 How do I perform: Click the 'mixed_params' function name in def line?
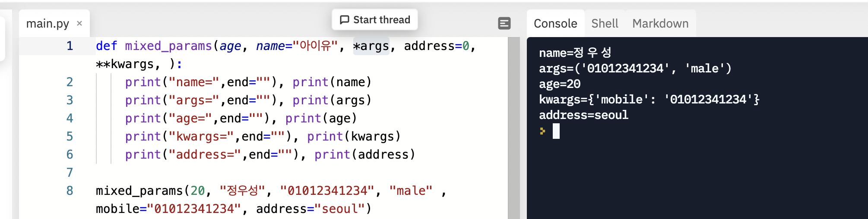point(168,46)
